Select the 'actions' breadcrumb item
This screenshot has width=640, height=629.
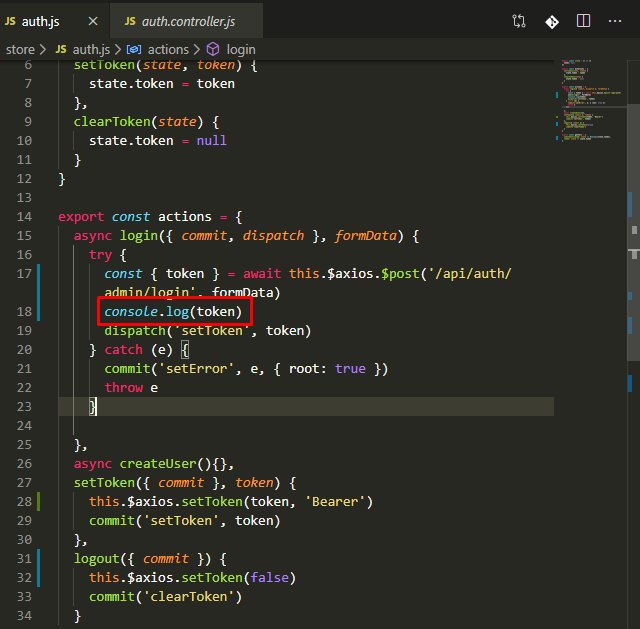pos(168,50)
